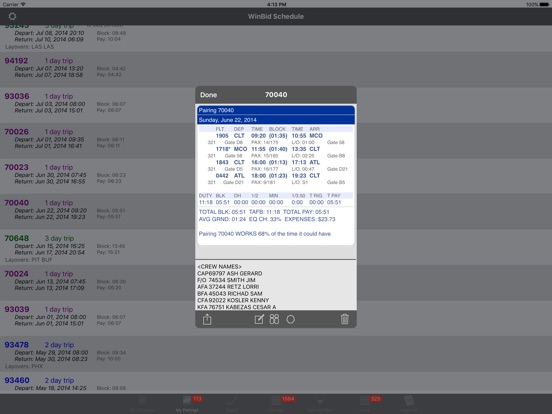Tap 'Layovers: PHX' under trip 93478
Viewport: 552px width, 414px height.
(24, 366)
